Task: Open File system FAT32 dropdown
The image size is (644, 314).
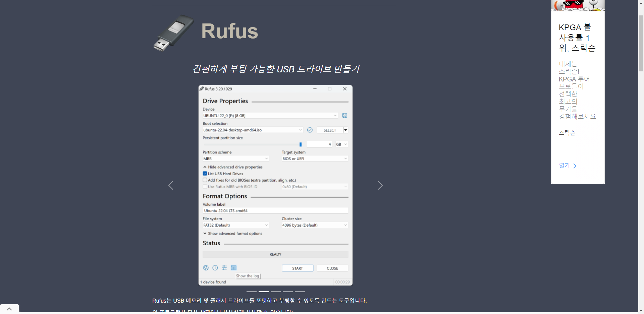Action: pyautogui.click(x=236, y=225)
